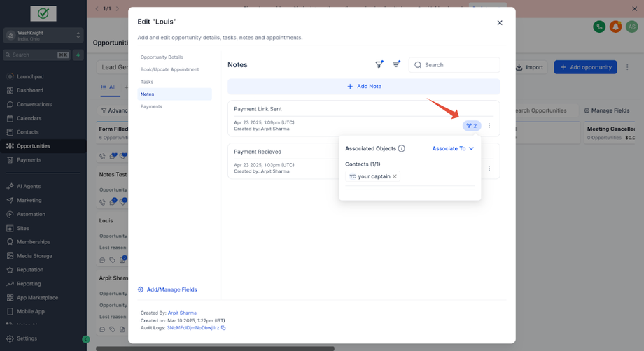644x351 pixels.
Task: Click the Associated Objects info icon
Action: (401, 148)
